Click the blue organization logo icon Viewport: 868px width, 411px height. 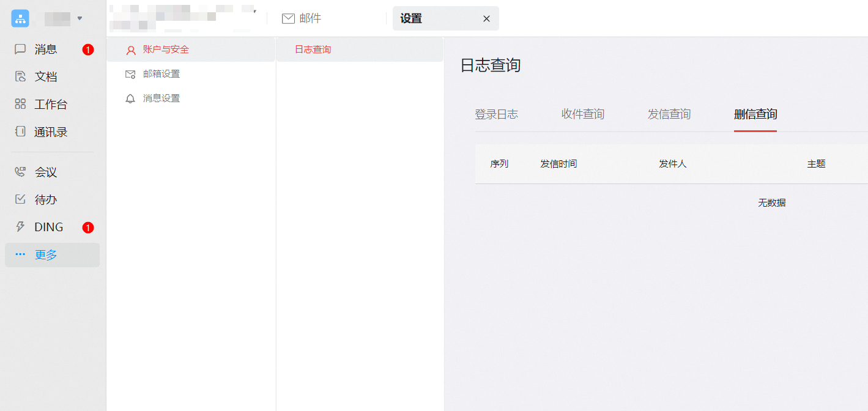(20, 18)
